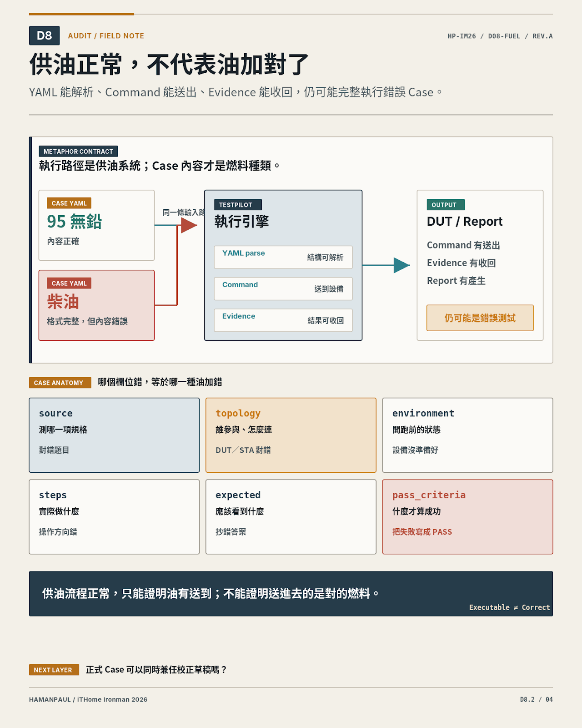Click the dark banner starting 供油流程正常
This screenshot has height=728, width=582.
(x=291, y=594)
